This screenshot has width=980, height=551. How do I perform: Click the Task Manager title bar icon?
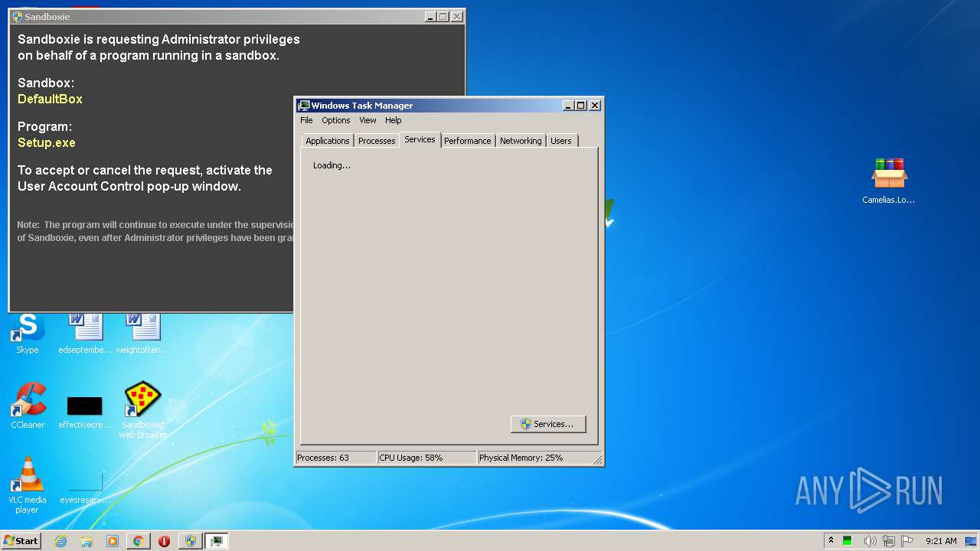click(304, 106)
